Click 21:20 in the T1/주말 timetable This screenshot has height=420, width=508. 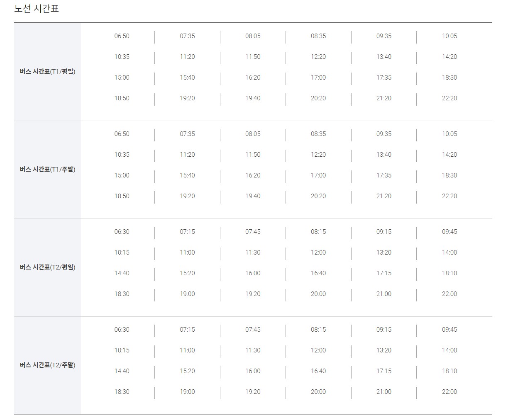click(x=384, y=196)
